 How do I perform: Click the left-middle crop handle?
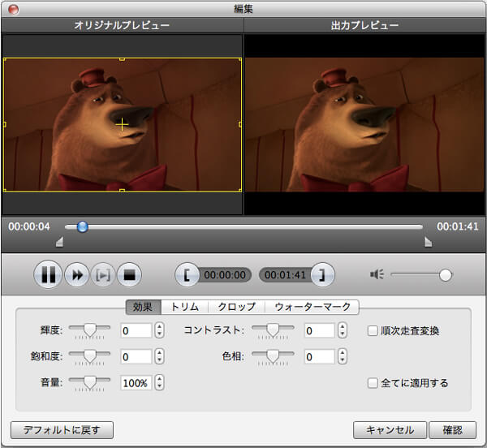click(x=4, y=124)
